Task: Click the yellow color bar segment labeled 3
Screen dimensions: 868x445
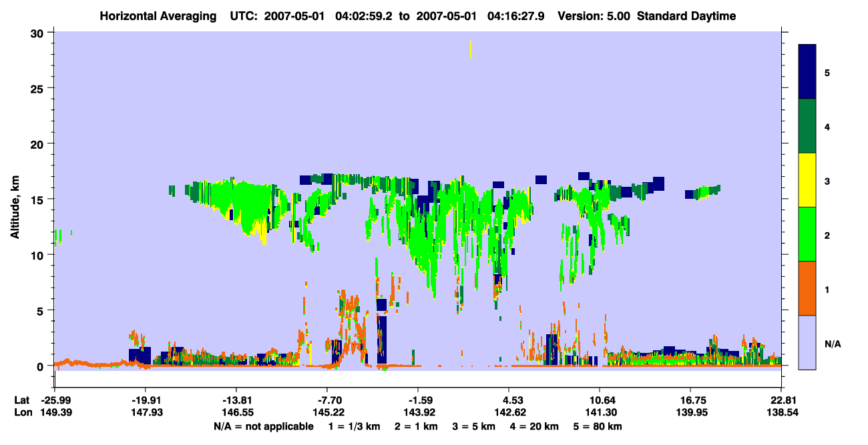Action: point(808,179)
